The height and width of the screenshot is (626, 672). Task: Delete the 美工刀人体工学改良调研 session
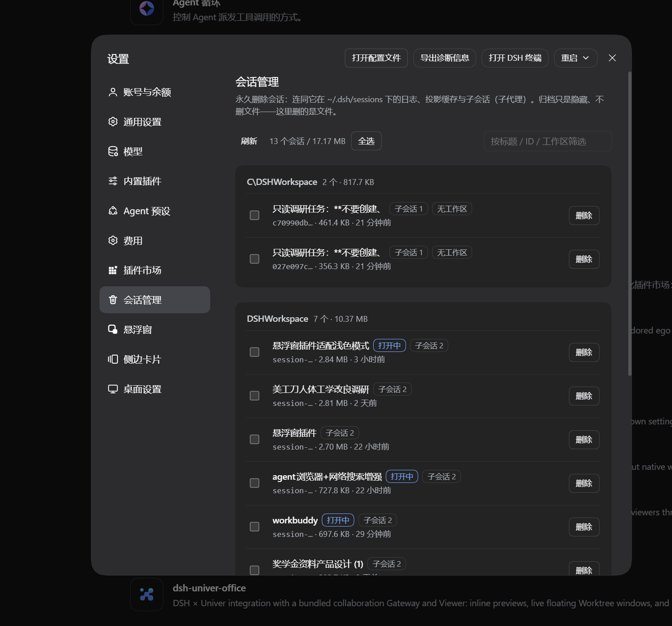[x=584, y=396]
